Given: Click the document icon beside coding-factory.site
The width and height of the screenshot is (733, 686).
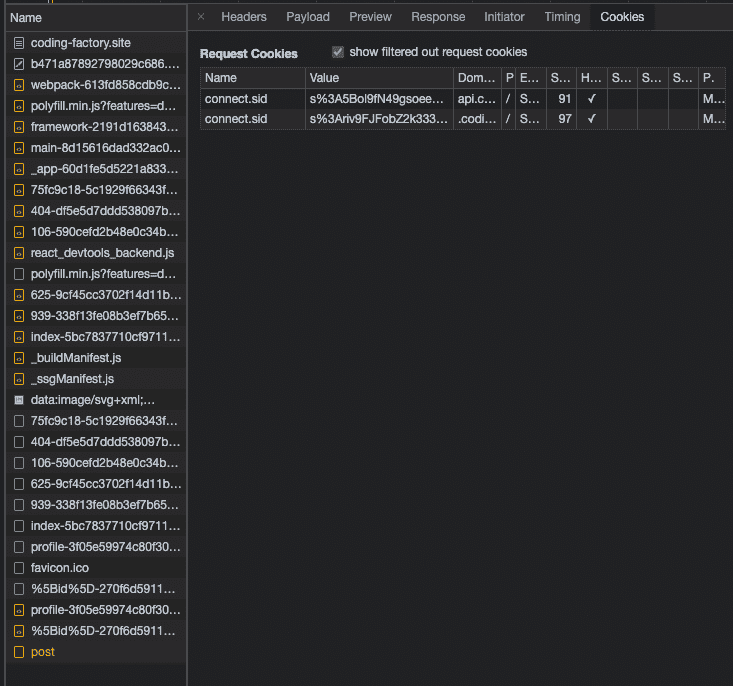Looking at the screenshot, I should click(x=19, y=44).
